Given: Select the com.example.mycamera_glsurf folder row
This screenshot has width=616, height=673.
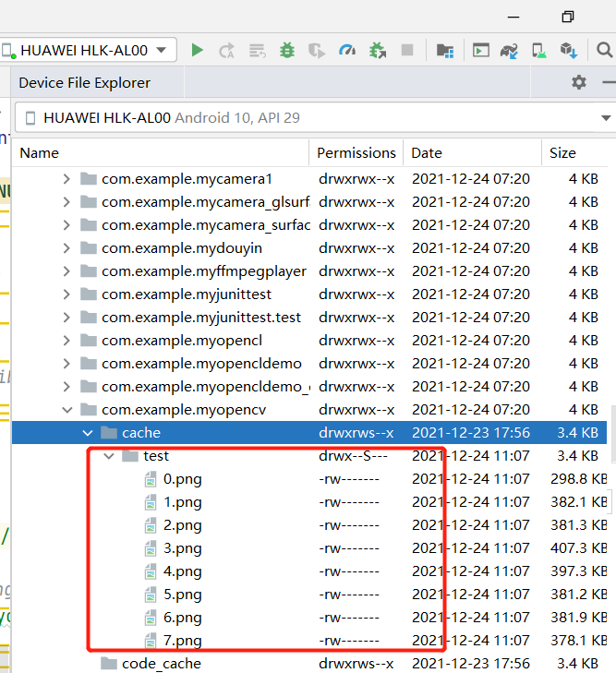Looking at the screenshot, I should pos(309,202).
